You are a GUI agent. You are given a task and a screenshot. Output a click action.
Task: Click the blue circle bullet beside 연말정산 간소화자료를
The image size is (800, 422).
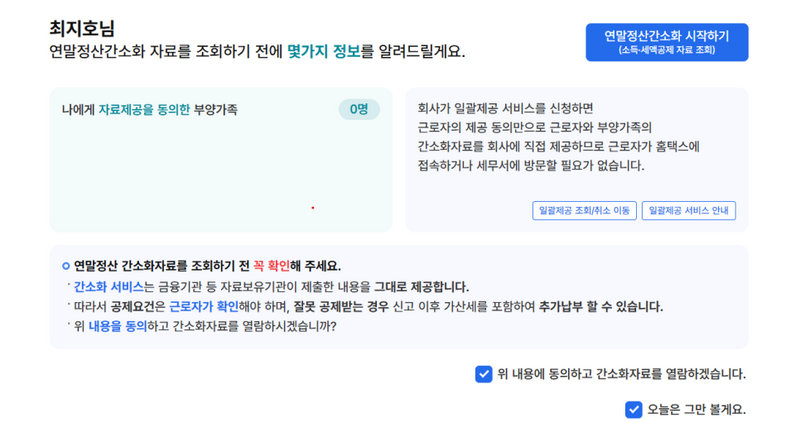[x=65, y=266]
